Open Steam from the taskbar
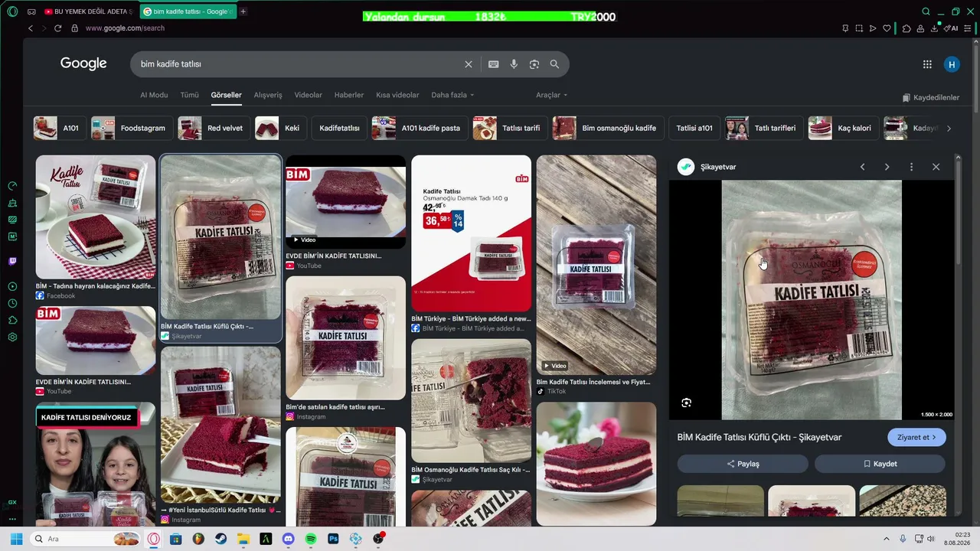The width and height of the screenshot is (980, 551). 220,539
